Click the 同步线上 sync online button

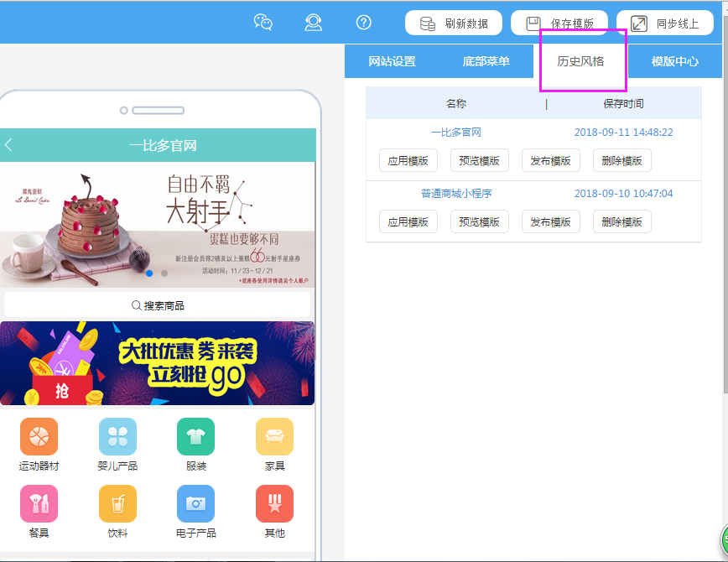[x=665, y=23]
